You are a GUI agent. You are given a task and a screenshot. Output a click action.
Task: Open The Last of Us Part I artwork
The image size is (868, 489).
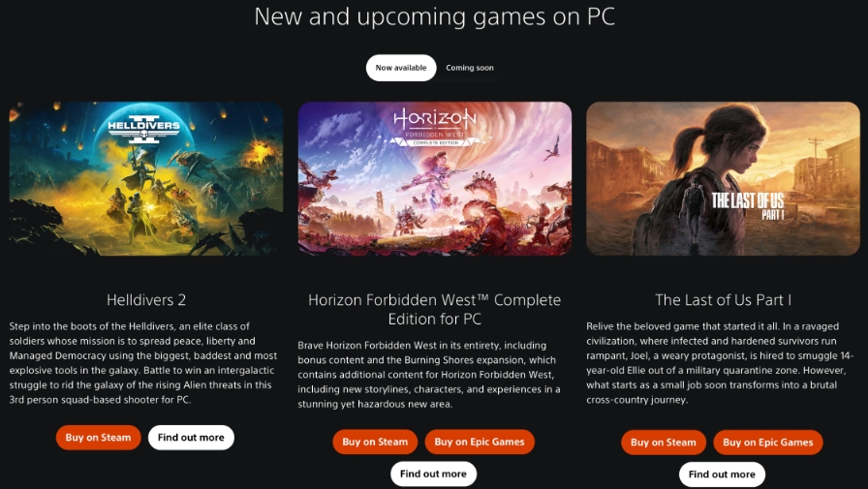pyautogui.click(x=723, y=178)
